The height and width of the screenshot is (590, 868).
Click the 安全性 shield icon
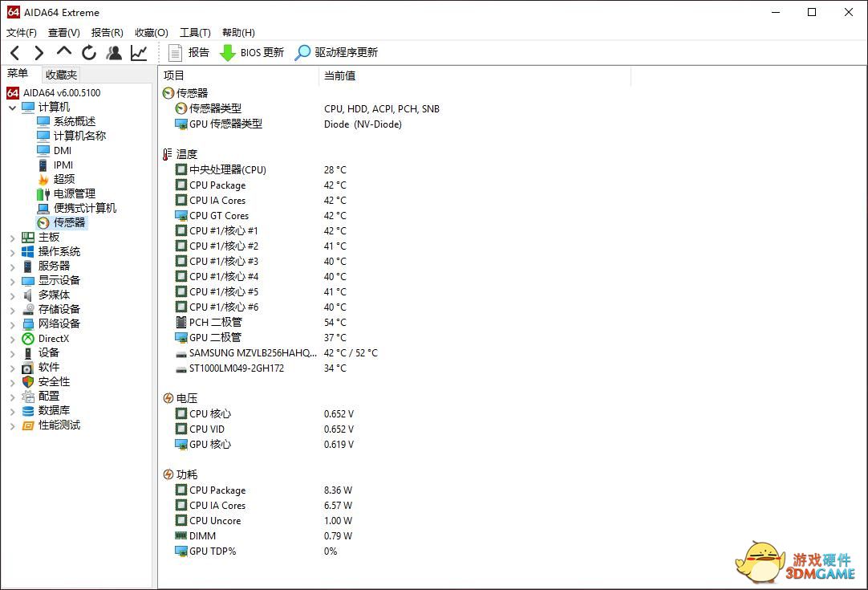click(x=28, y=382)
